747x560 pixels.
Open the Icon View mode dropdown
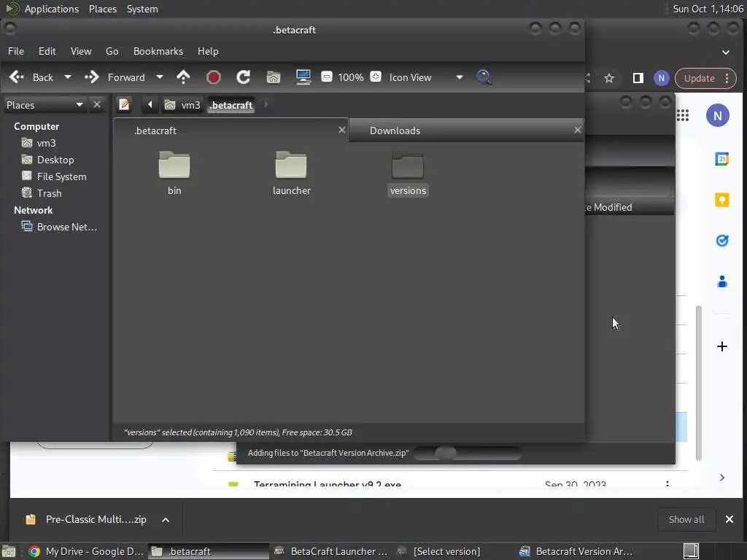(x=426, y=77)
